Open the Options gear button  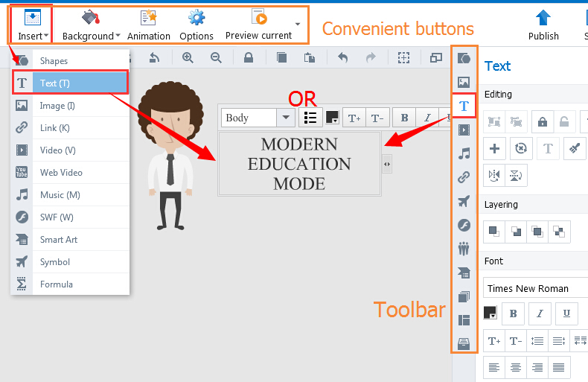click(x=196, y=25)
